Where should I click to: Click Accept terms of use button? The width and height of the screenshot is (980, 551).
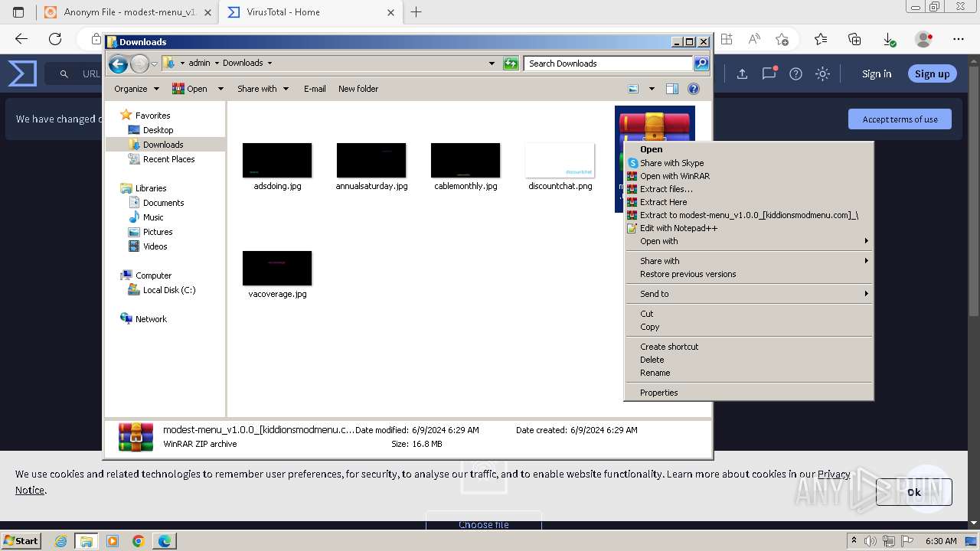click(900, 119)
